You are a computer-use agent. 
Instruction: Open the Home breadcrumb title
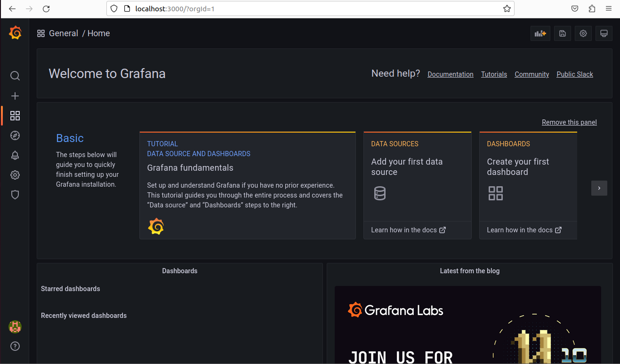click(x=99, y=33)
